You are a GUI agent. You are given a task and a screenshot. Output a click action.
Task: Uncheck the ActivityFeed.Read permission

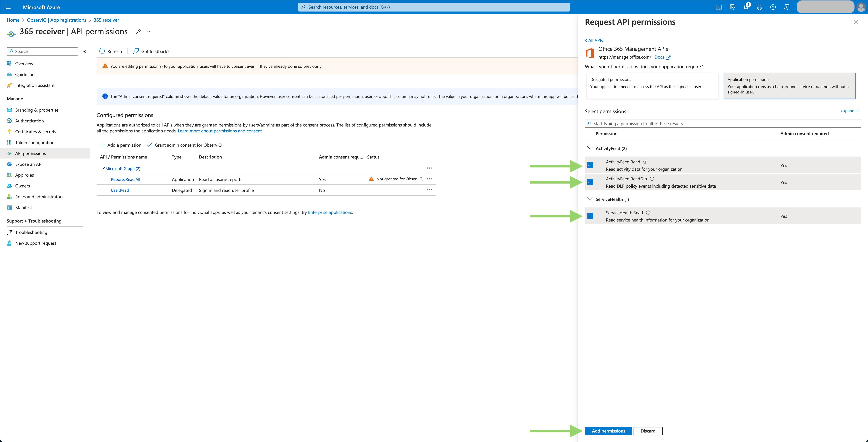click(590, 165)
